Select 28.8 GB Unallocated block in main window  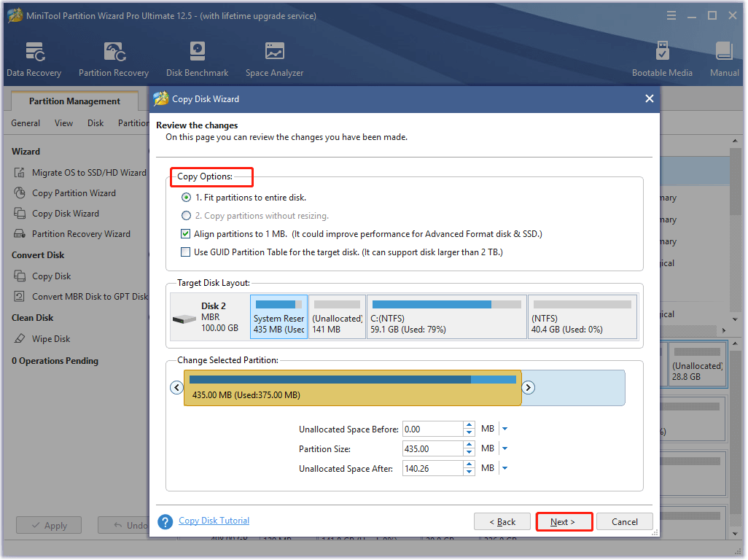(698, 364)
